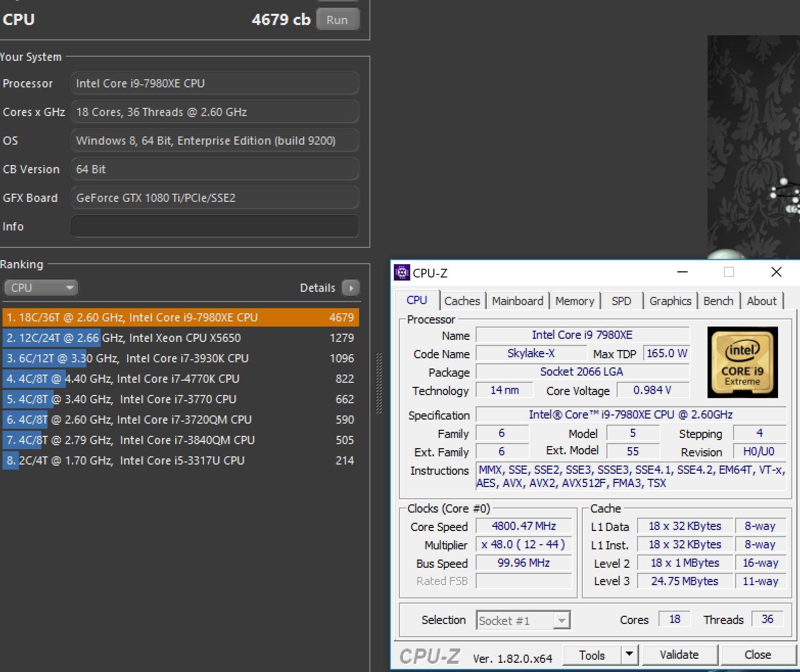Select ranking row 2 Intel Xeon X5650
The width and height of the screenshot is (800, 672).
click(x=181, y=338)
